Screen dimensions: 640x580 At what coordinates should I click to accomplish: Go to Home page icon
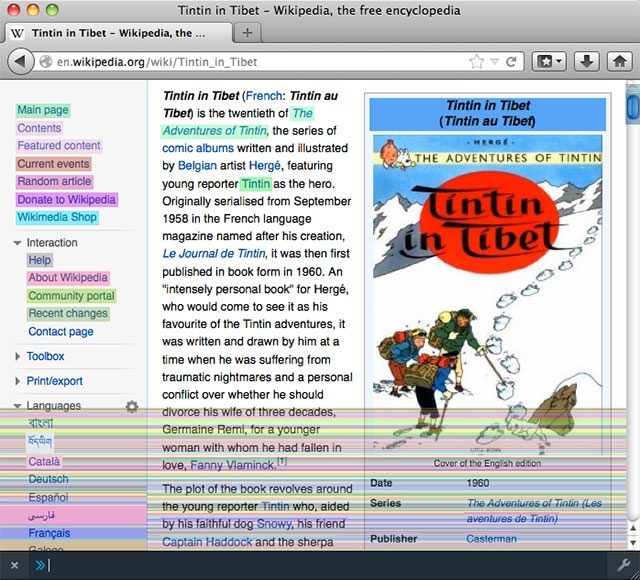pyautogui.click(x=619, y=61)
